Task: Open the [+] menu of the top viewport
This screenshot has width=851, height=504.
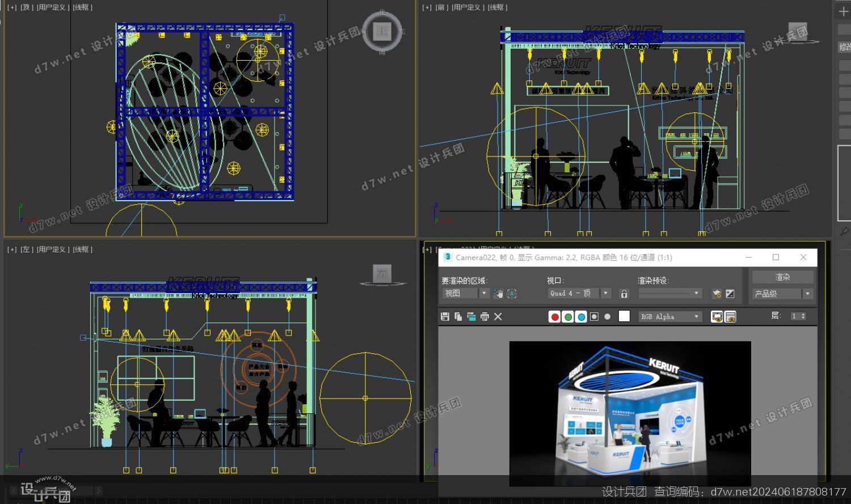Action: (12, 7)
